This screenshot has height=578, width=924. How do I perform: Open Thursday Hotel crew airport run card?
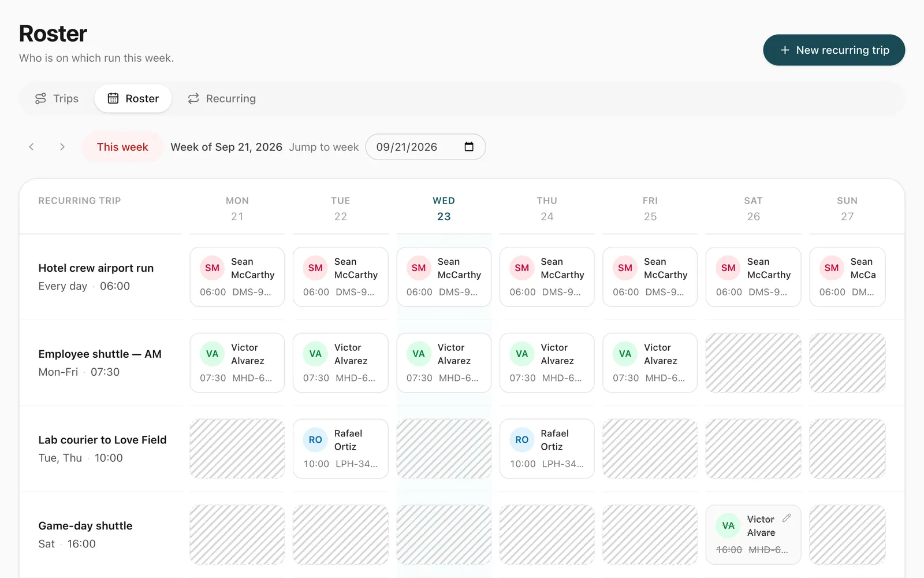click(x=547, y=277)
